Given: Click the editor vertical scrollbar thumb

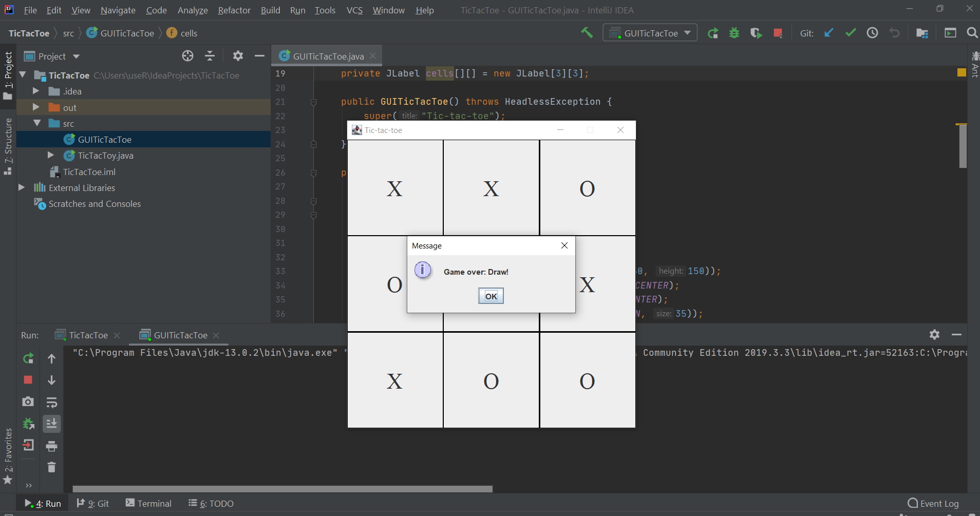Looking at the screenshot, I should [963, 146].
